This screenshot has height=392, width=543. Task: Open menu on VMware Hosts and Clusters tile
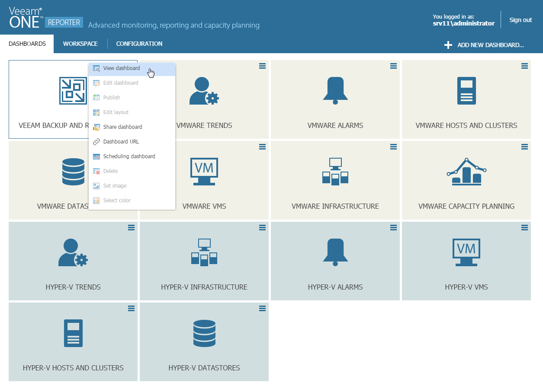pos(524,66)
